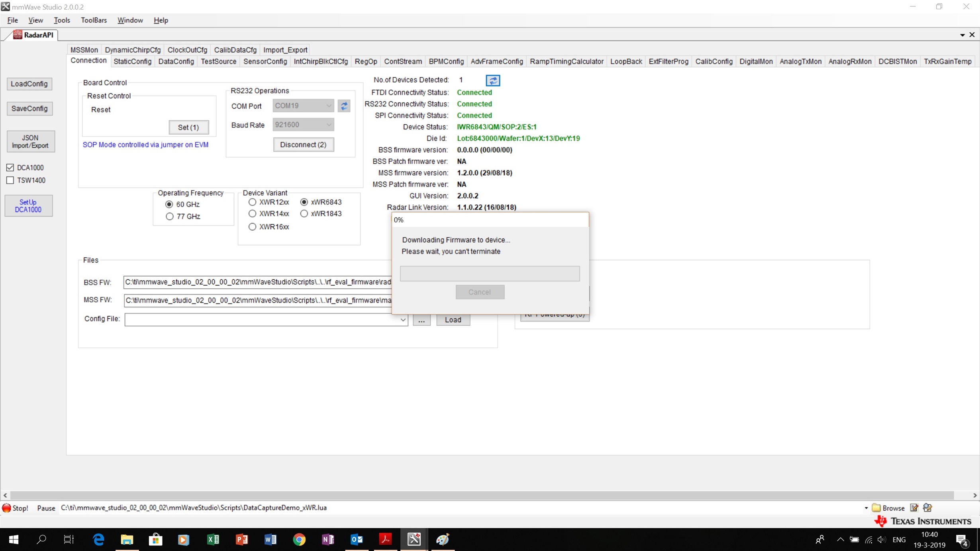This screenshot has width=980, height=551.
Task: Open Windows search from the taskbar
Action: [x=41, y=539]
